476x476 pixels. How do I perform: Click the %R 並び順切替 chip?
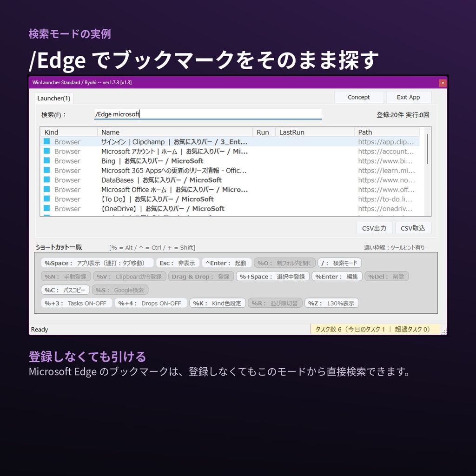(275, 303)
